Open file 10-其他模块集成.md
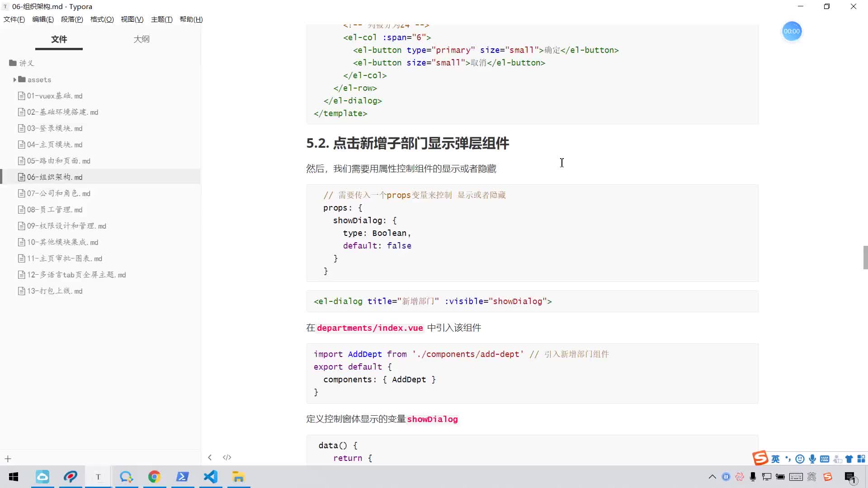This screenshot has height=488, width=868. [x=58, y=242]
